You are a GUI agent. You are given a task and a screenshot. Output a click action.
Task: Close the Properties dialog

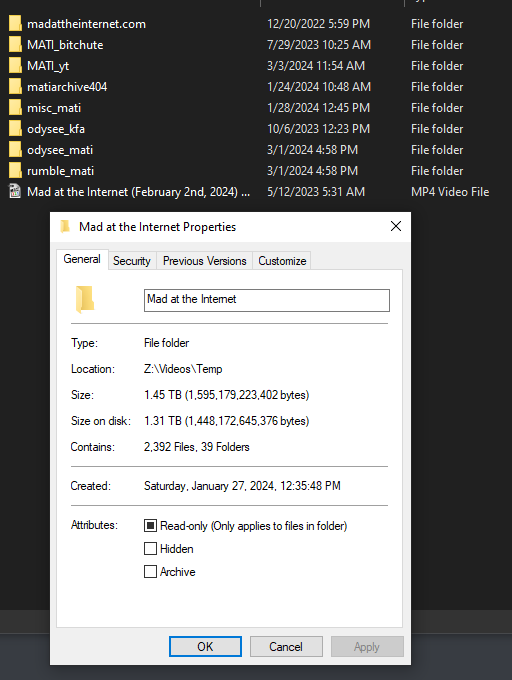coord(396,226)
